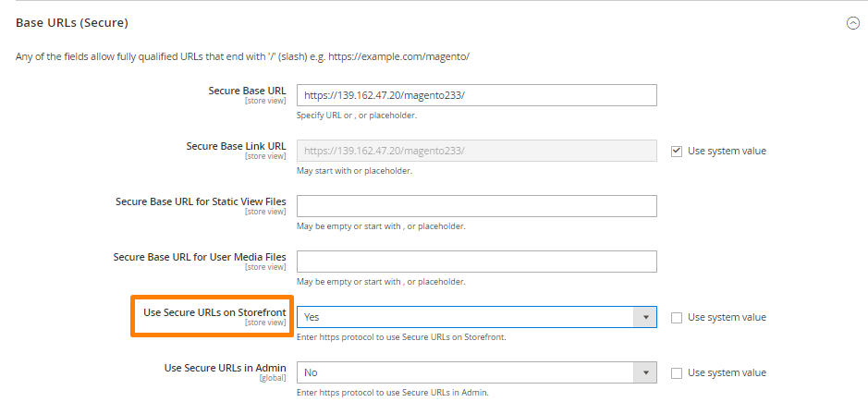
Task: Click the greyed Secure Base Link URL field
Action: point(477,151)
